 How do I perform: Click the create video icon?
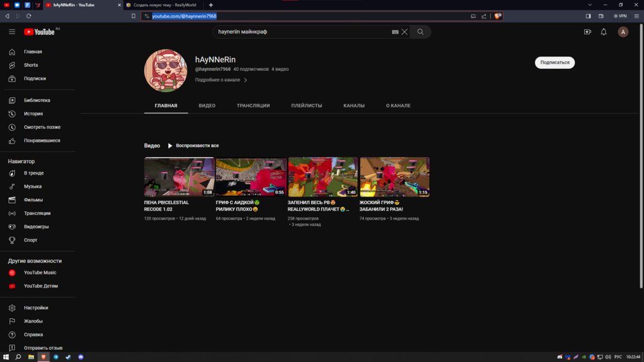tap(587, 32)
